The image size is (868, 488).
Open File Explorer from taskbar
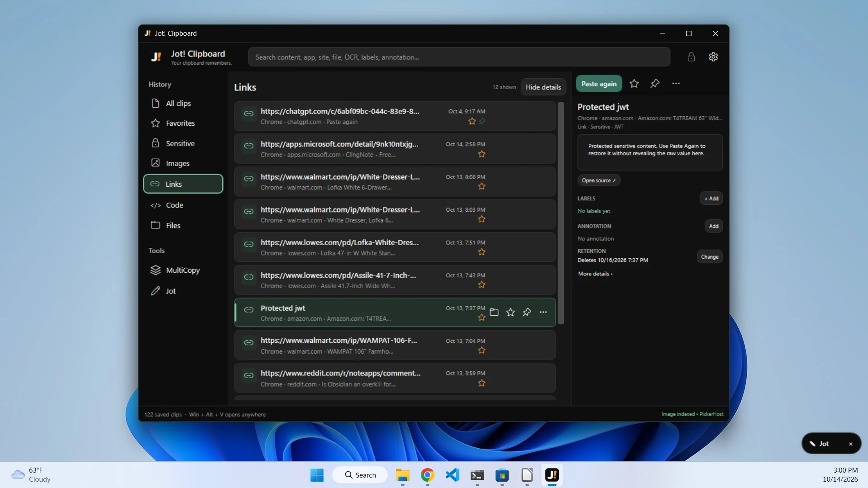click(402, 475)
